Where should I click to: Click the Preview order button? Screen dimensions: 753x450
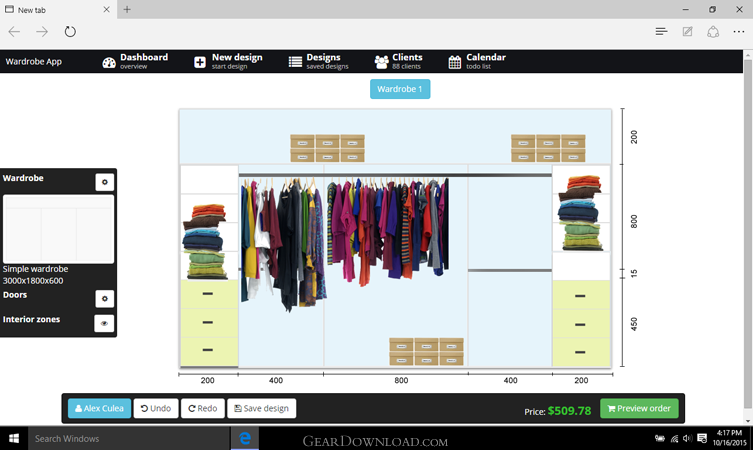(x=639, y=408)
